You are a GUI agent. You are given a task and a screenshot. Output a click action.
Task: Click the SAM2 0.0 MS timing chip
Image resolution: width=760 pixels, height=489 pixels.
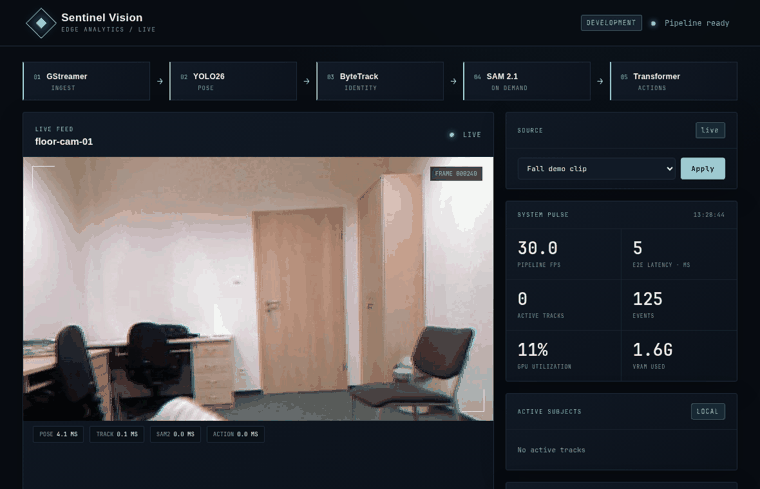(x=175, y=434)
